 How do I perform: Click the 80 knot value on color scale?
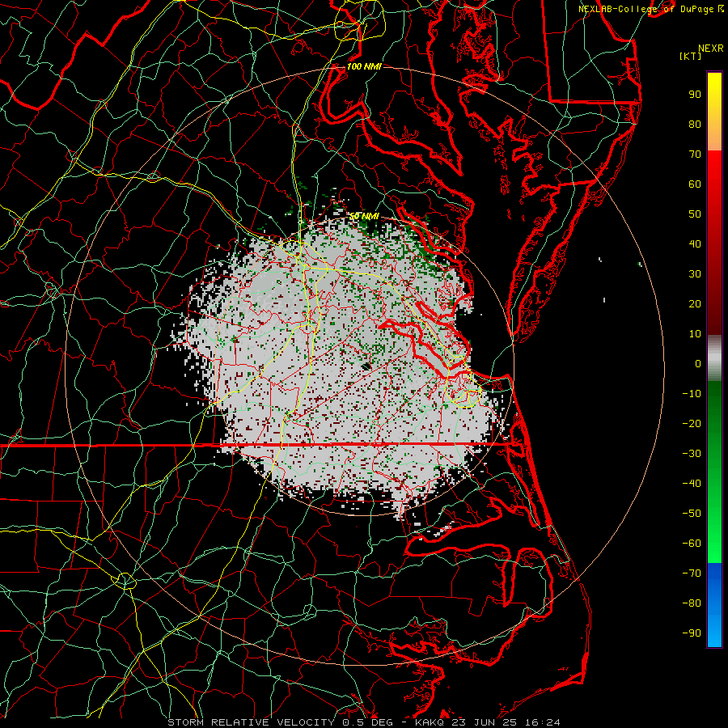[x=695, y=125]
